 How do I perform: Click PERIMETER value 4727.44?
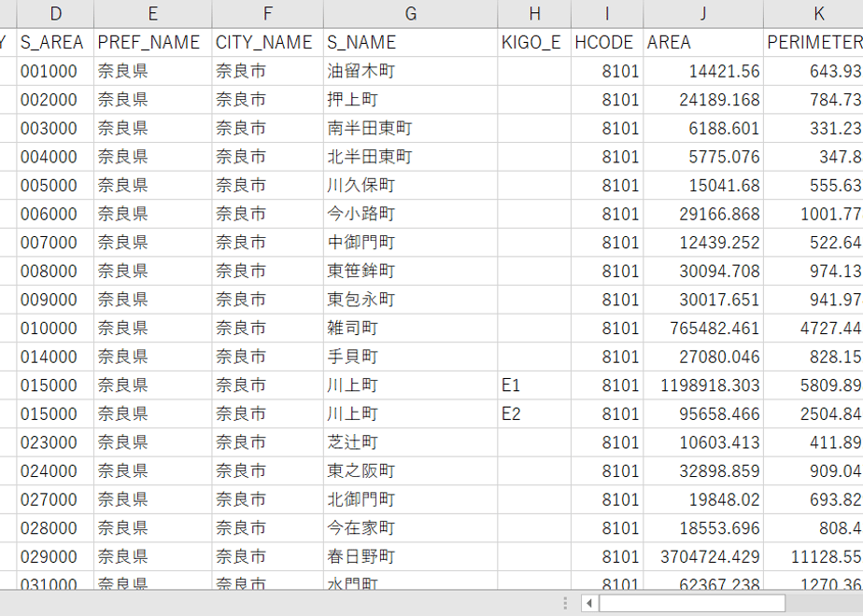(813, 329)
